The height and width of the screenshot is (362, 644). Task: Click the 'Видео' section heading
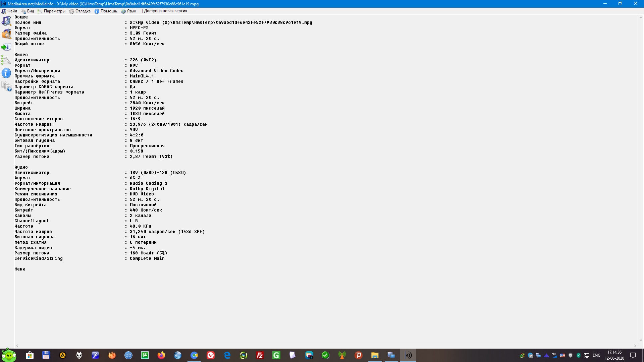click(21, 55)
